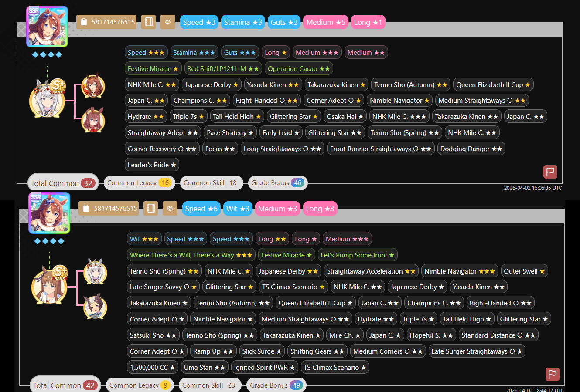Click the Late Surger Straightaways chip
The image size is (580, 392).
point(477,351)
